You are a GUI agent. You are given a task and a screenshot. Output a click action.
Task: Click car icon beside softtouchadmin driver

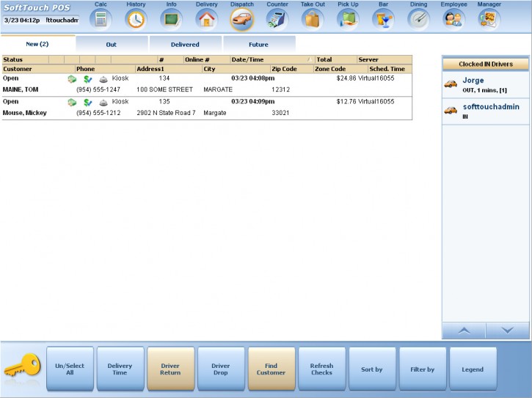pyautogui.click(x=451, y=110)
